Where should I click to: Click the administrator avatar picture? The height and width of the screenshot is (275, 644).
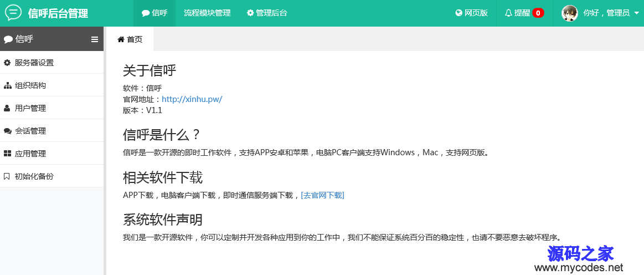[570, 13]
